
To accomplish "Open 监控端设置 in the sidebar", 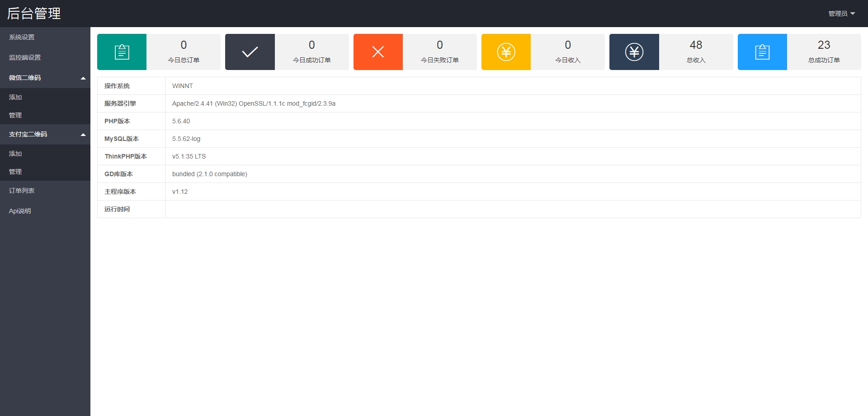I will coord(45,57).
